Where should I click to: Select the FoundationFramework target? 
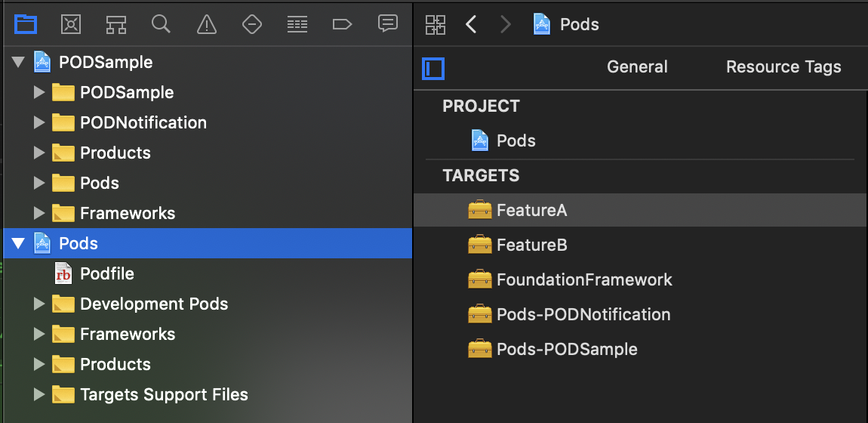[584, 280]
